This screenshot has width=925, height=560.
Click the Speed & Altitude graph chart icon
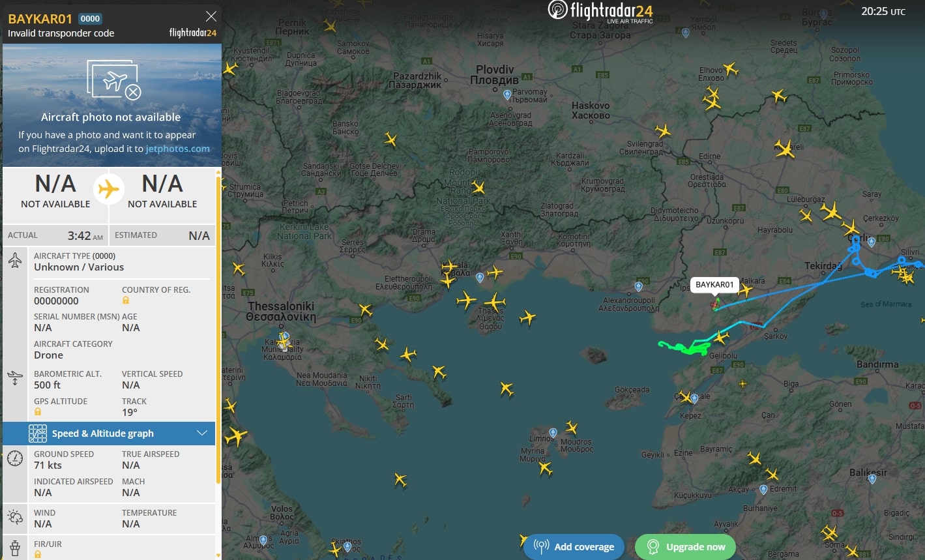[x=38, y=434]
